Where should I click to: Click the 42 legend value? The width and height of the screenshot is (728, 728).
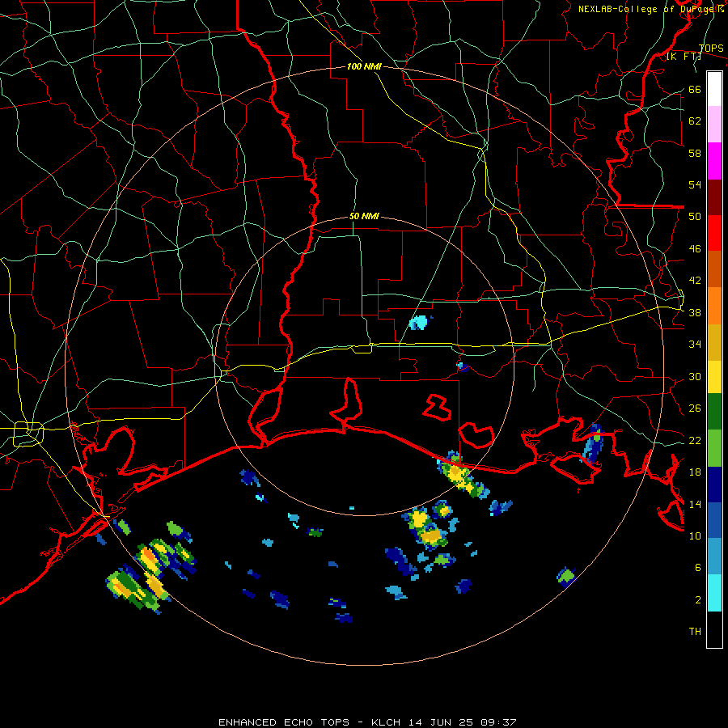pos(695,280)
